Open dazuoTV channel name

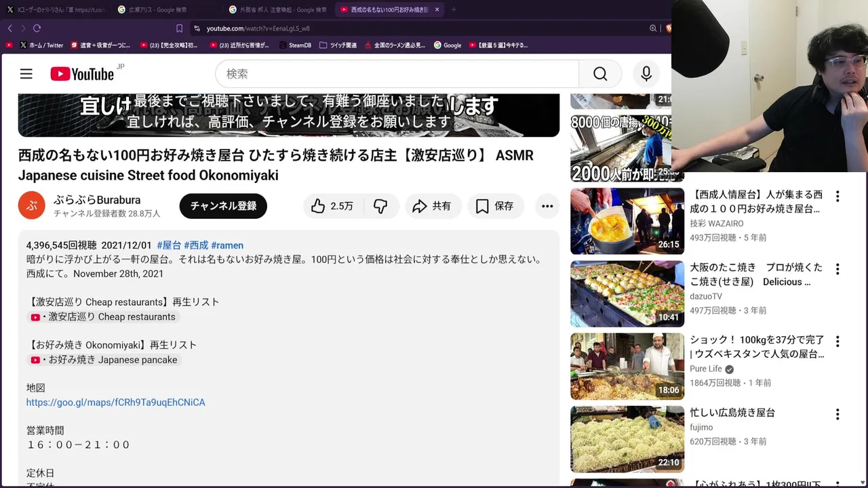click(x=706, y=296)
